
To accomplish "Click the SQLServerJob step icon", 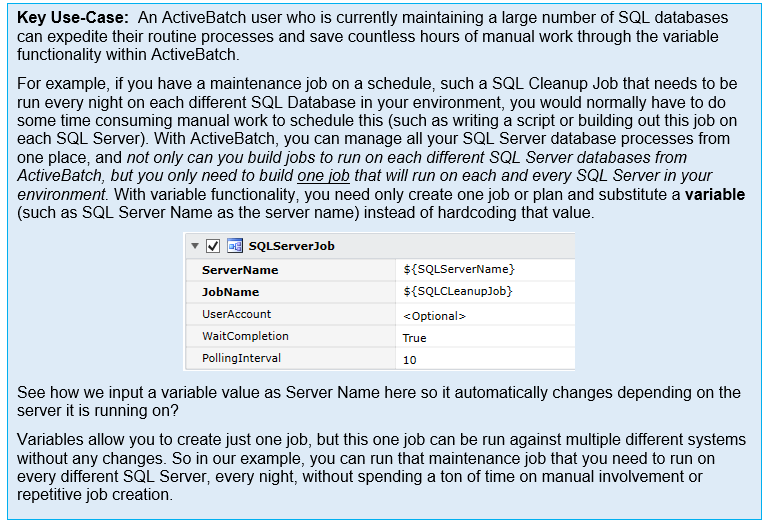I will [235, 246].
